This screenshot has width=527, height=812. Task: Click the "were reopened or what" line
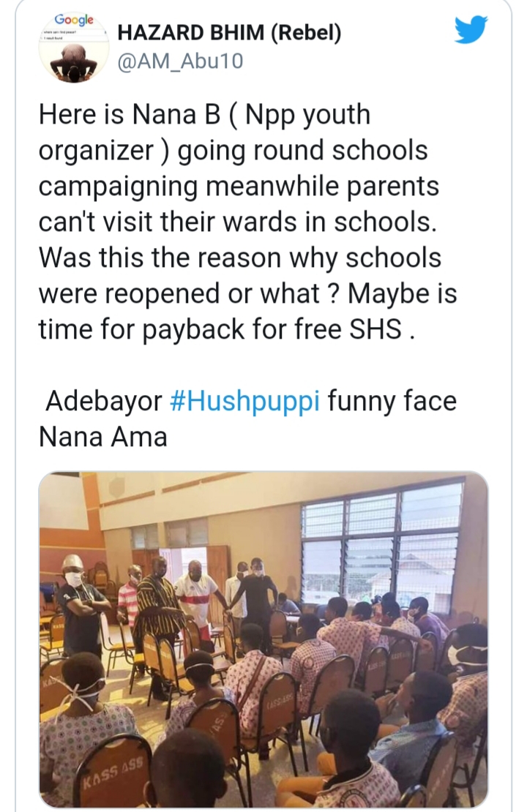(247, 294)
